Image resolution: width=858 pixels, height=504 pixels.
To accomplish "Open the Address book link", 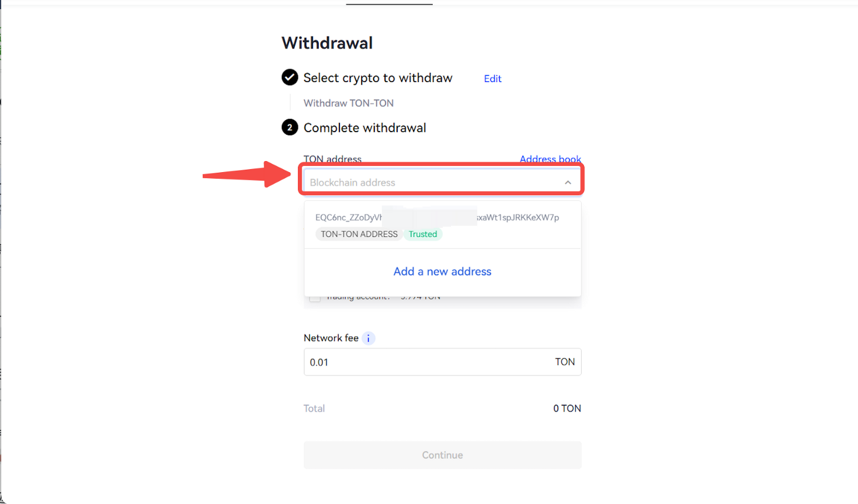I will [x=550, y=159].
